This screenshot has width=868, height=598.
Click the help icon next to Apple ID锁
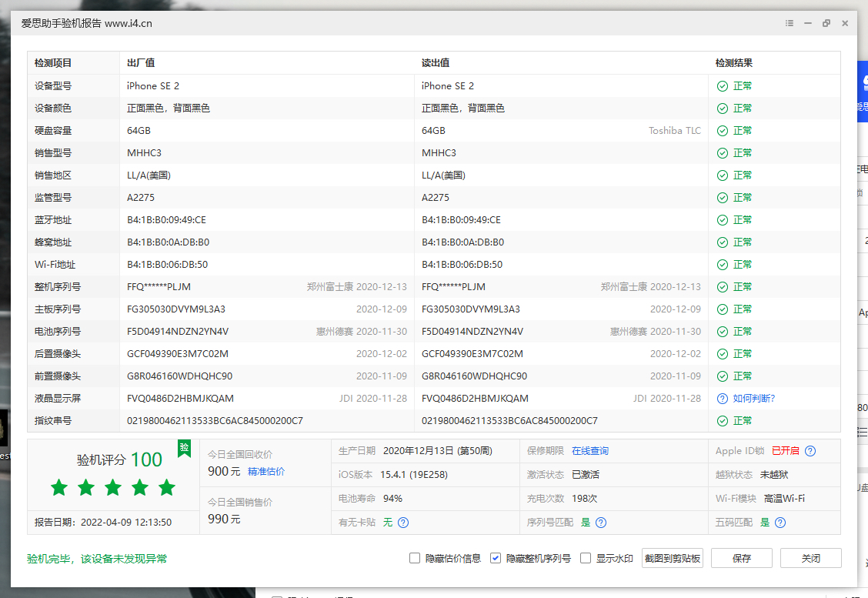click(x=810, y=450)
